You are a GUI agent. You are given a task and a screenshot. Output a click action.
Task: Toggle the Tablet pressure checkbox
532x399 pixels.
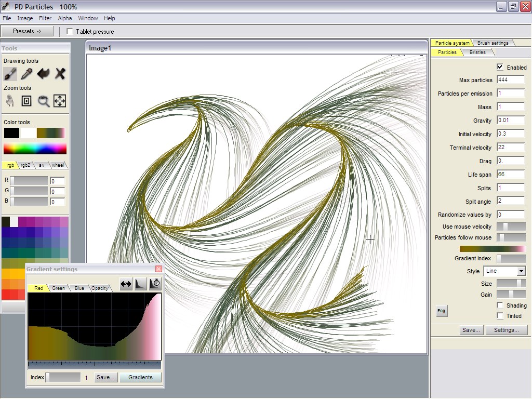(70, 32)
